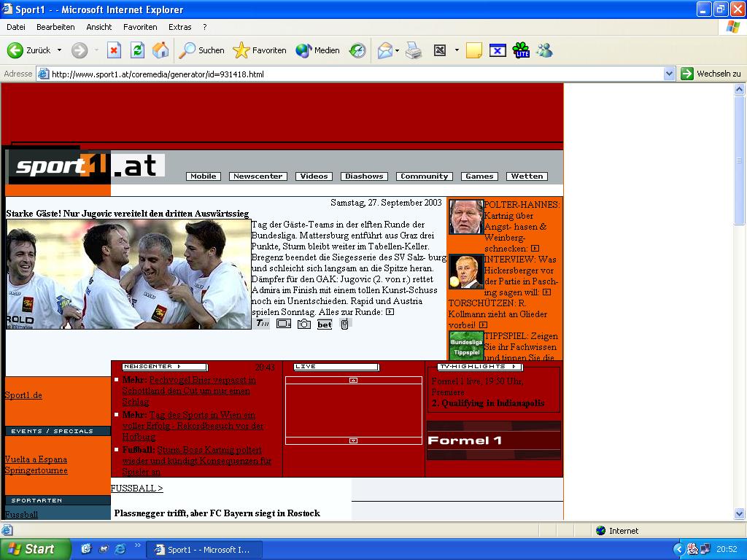
Task: Expand the TV-HIGHLIGHTS panel header
Action: 480,367
